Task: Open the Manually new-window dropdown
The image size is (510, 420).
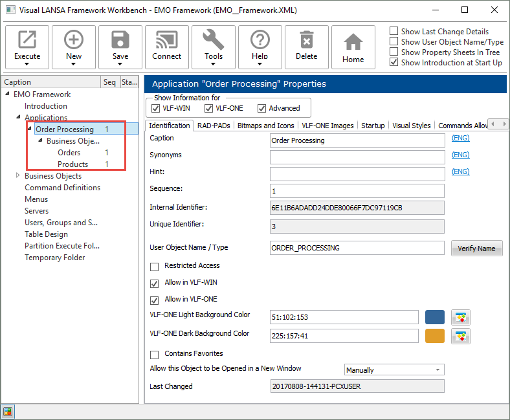Action: [x=394, y=370]
